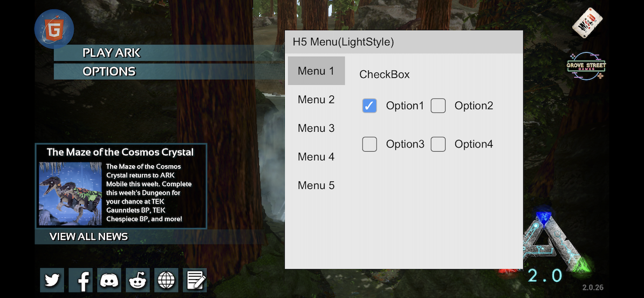Screen dimensions: 644x298
Task: Open the Twitter social link icon
Action: (52, 280)
